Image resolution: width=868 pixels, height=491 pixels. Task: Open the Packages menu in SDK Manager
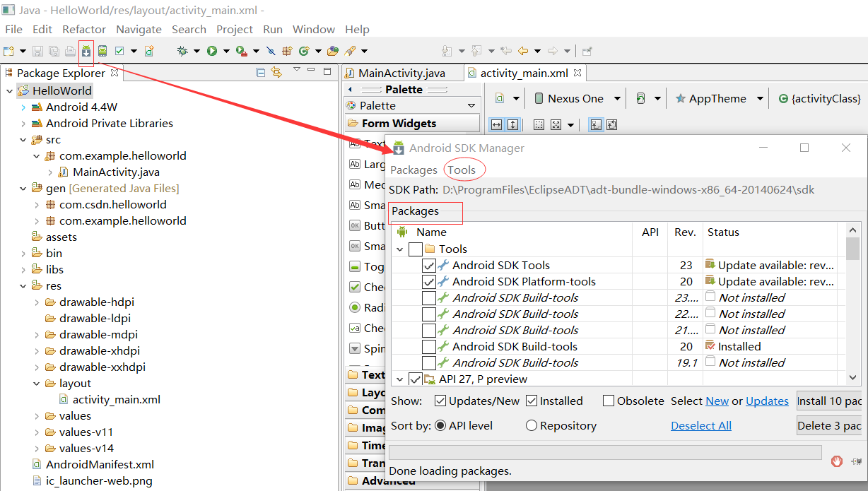(414, 170)
